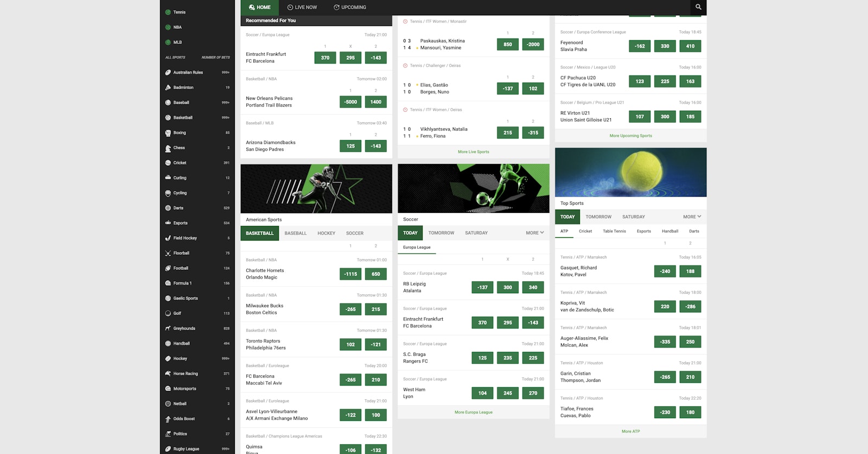Open the More Upcoming Sports link
868x454 pixels.
coord(630,136)
